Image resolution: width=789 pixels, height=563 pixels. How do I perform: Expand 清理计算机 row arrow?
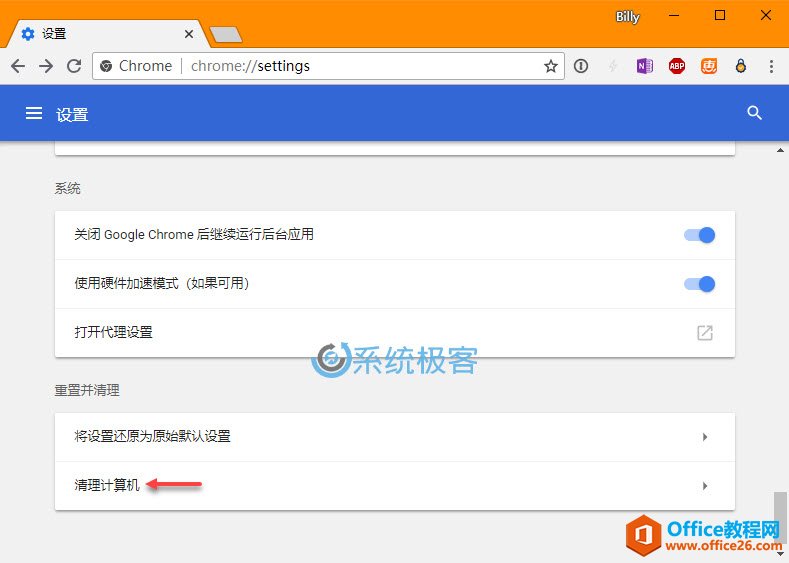point(705,486)
